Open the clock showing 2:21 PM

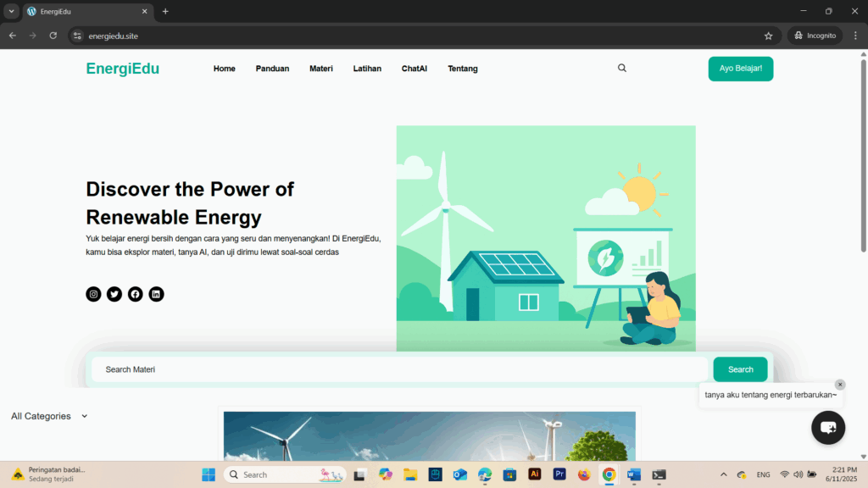842,474
